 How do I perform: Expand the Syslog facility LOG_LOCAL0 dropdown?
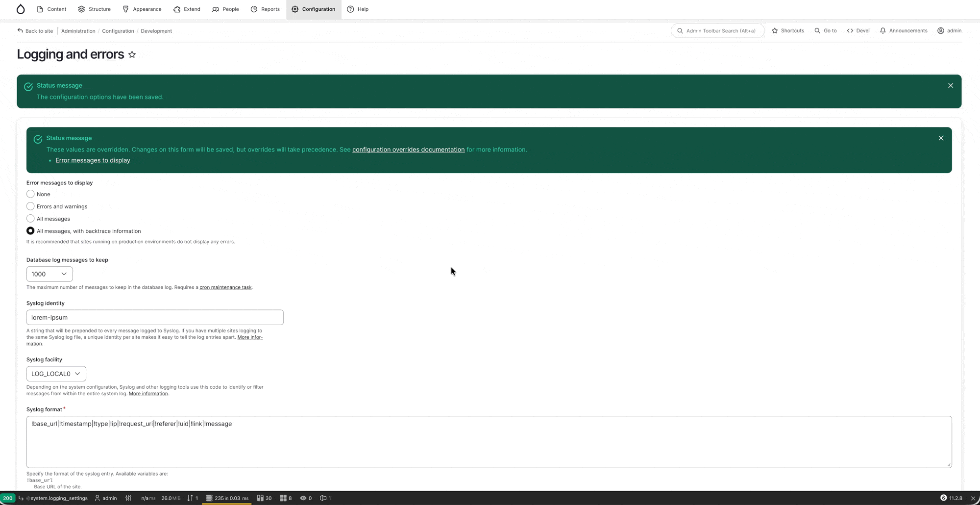point(56,374)
